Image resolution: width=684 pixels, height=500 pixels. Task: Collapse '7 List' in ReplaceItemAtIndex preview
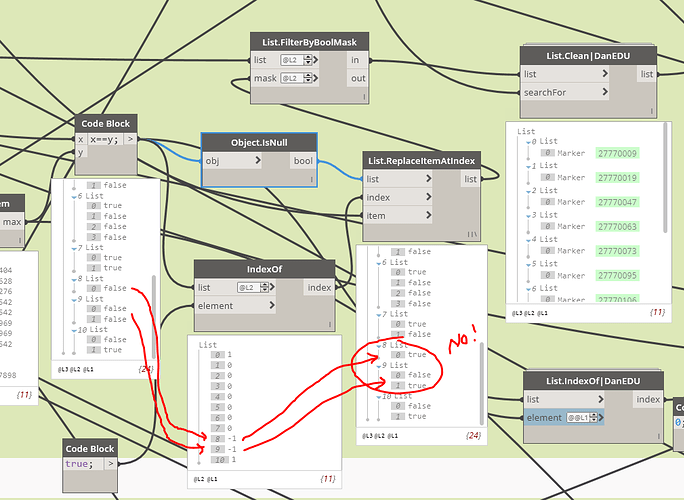379,315
